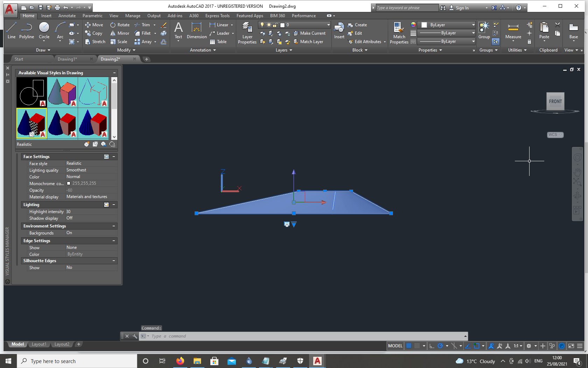Select the Circle tool
588x368 pixels.
click(x=44, y=32)
